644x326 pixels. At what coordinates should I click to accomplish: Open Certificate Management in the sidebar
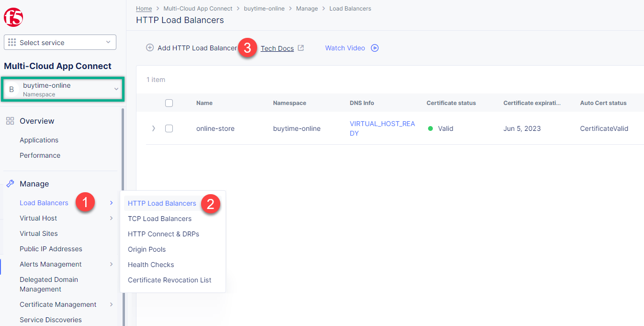(58, 304)
